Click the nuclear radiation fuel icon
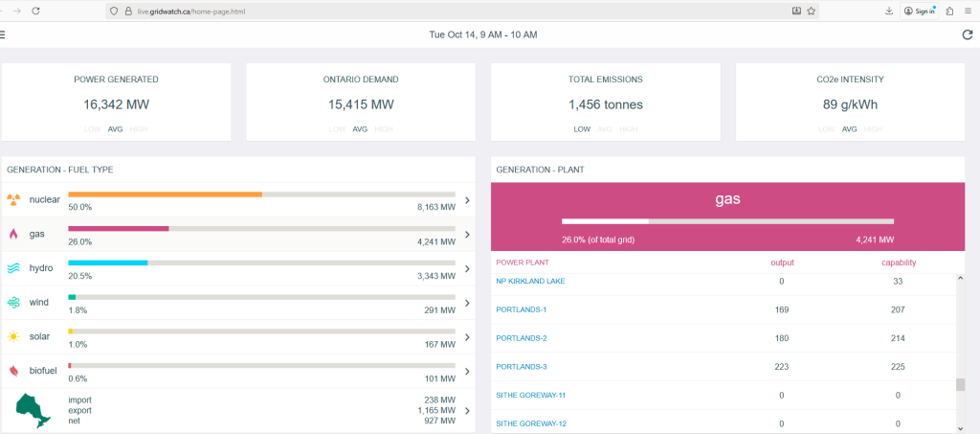Image resolution: width=980 pixels, height=434 pixels. (x=13, y=200)
